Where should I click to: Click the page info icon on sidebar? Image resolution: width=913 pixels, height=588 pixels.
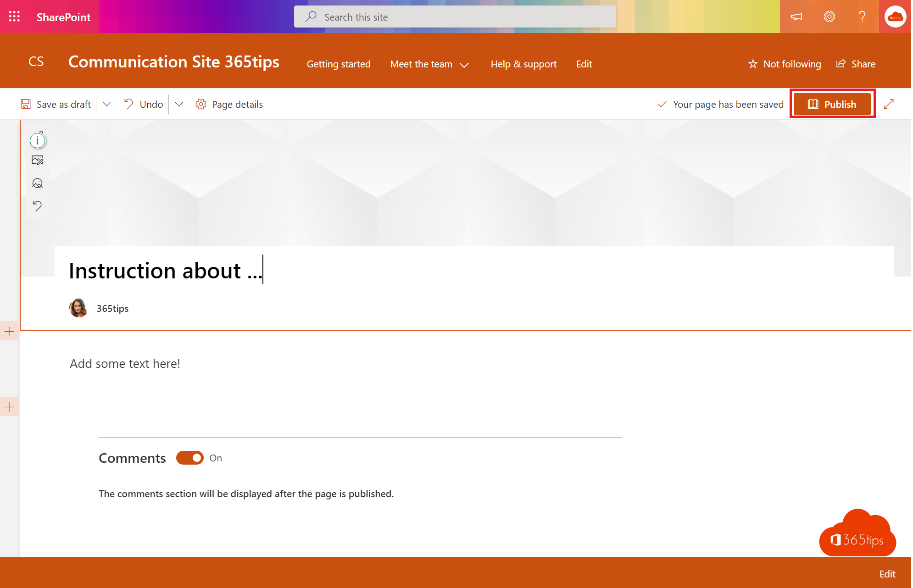coord(37,140)
